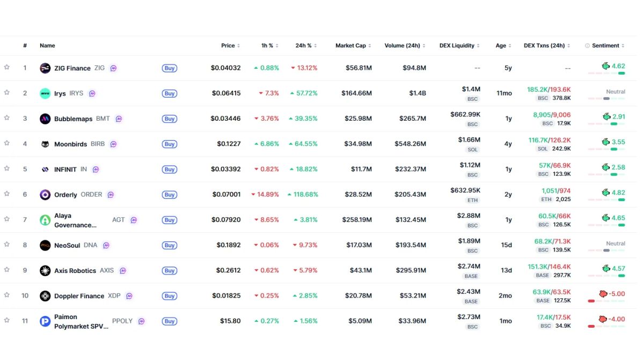Star the Paimon Polymarket row

7,320
